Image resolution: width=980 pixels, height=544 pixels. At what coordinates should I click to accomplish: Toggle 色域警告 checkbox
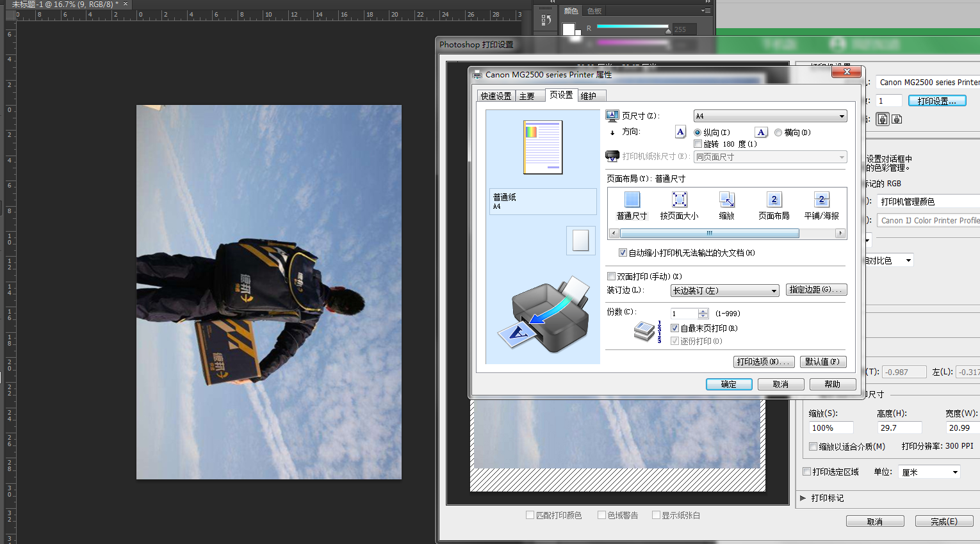601,515
